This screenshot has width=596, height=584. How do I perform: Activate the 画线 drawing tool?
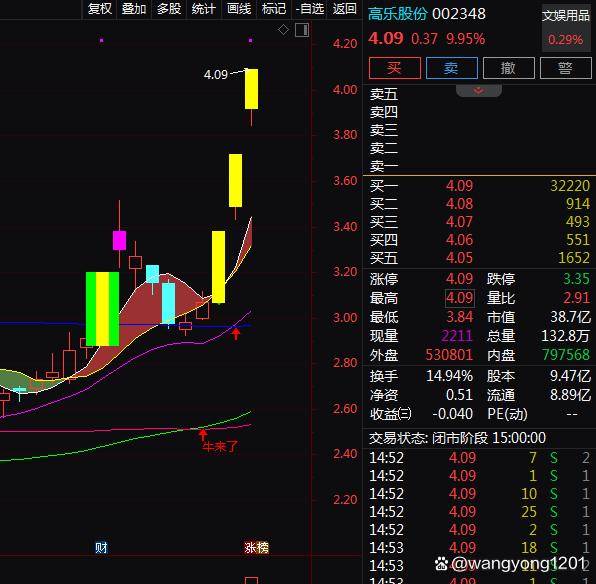(x=239, y=8)
